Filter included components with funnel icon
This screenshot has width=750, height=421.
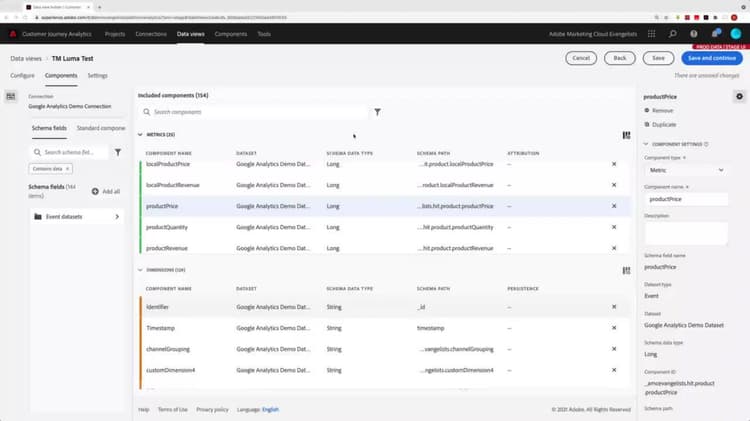(377, 112)
